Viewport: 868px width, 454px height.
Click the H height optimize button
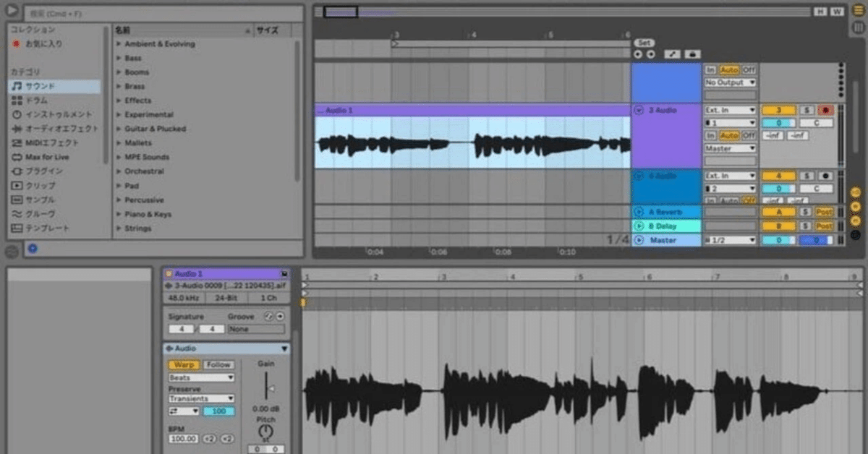[x=820, y=12]
